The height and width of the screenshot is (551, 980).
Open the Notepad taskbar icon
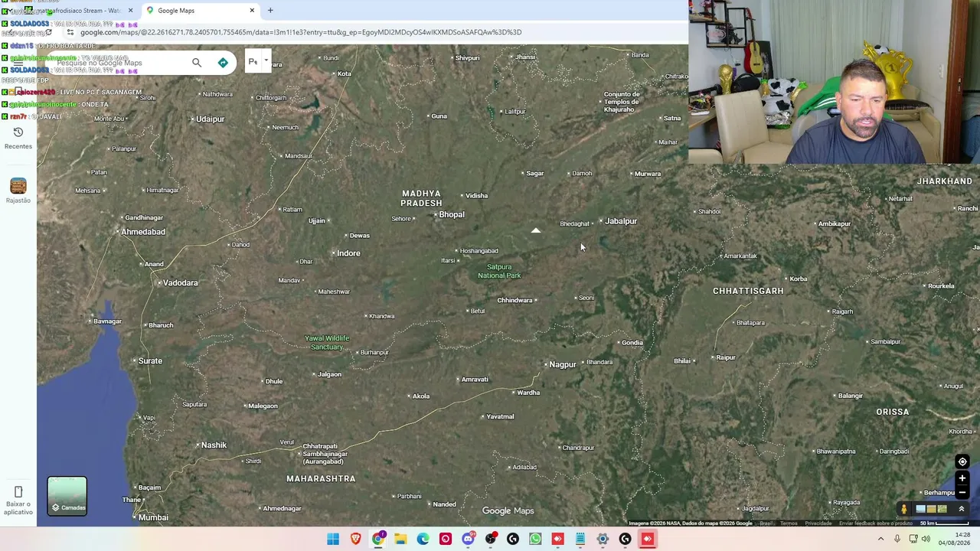tap(580, 539)
